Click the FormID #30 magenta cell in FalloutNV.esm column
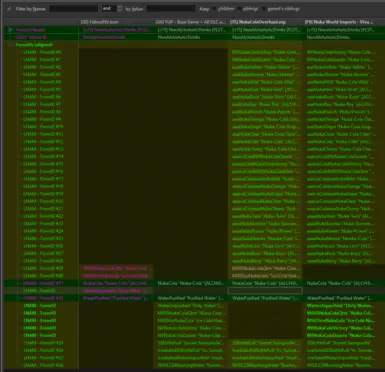385x372 pixels. click(116, 276)
